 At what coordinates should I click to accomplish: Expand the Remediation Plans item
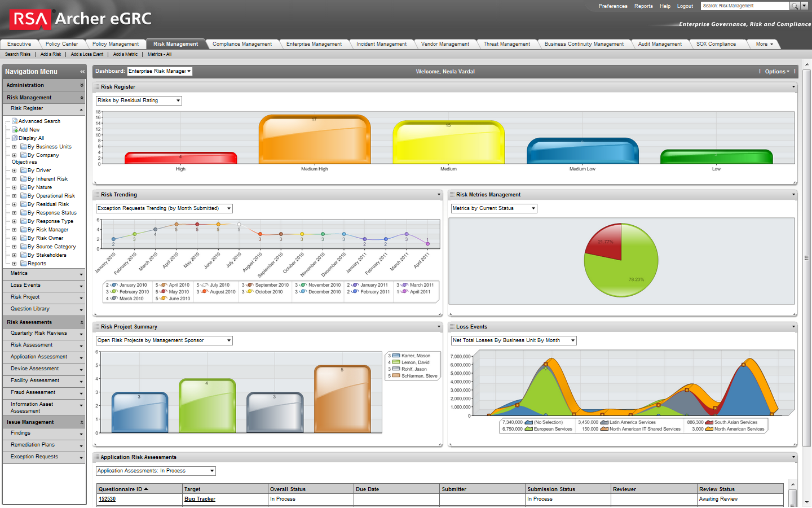click(44, 445)
